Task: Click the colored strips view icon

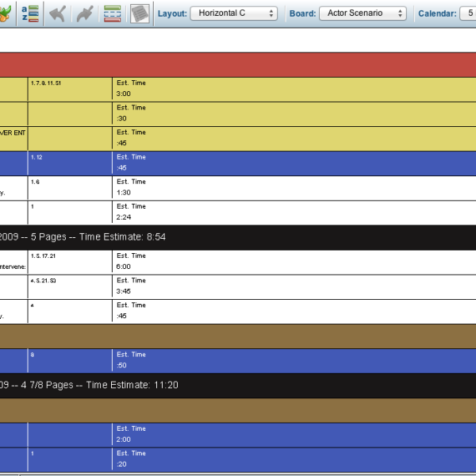Action: tap(113, 13)
